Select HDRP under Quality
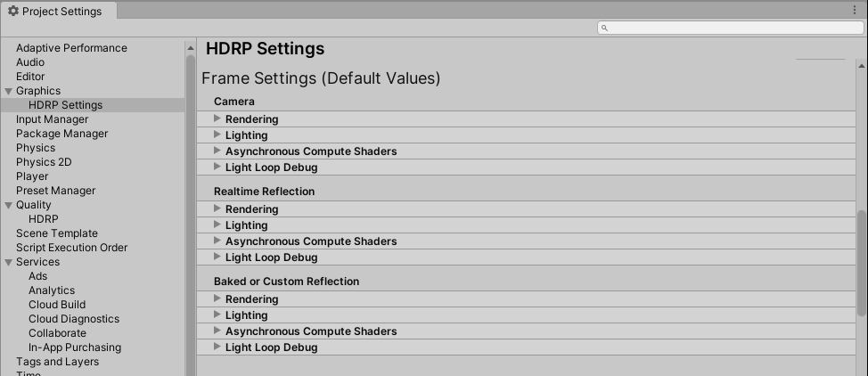This screenshot has width=868, height=376. click(x=43, y=219)
